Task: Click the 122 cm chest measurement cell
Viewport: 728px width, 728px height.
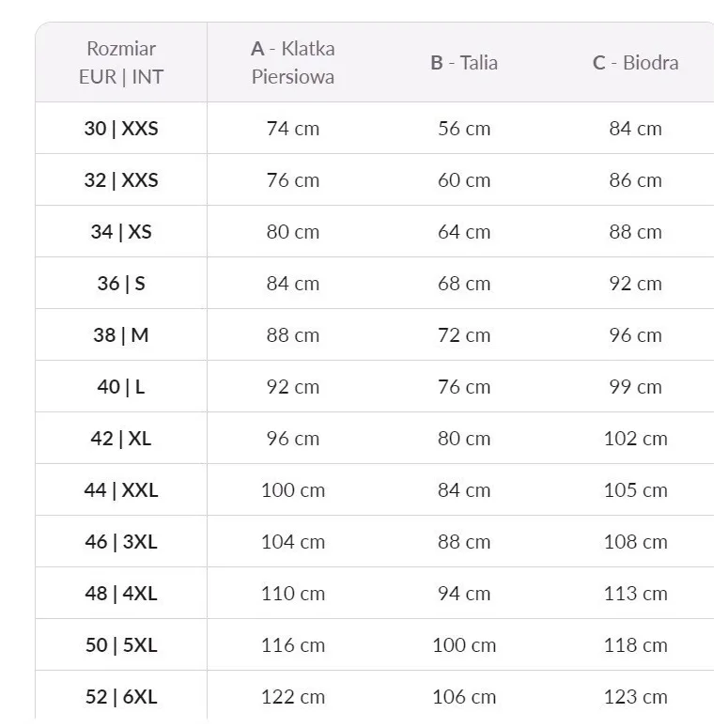Action: click(x=293, y=697)
